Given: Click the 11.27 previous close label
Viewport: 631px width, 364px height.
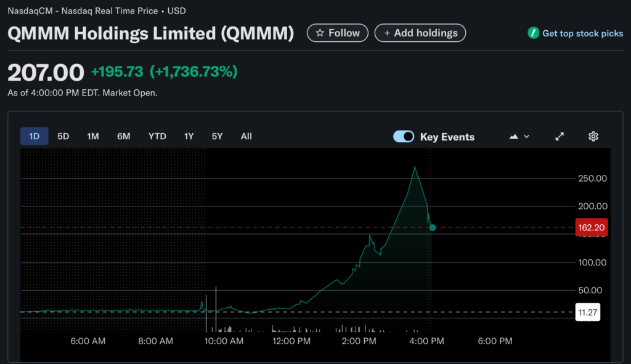Looking at the screenshot, I should [587, 312].
